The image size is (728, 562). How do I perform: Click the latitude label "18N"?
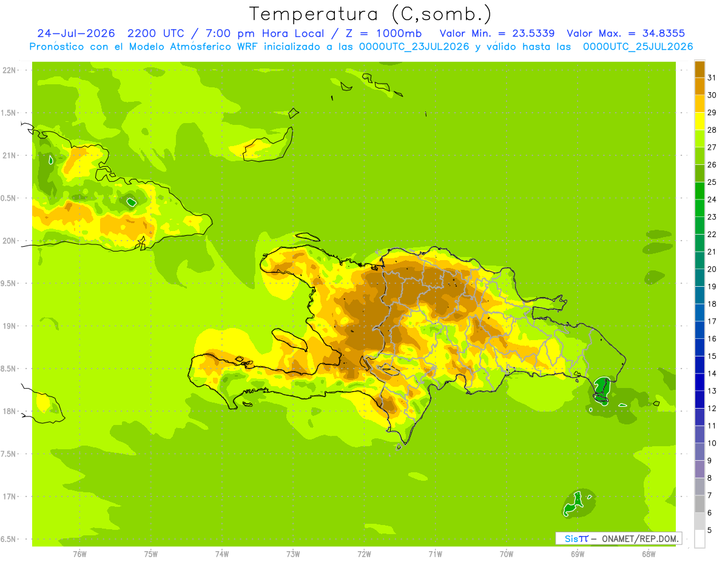pos(10,412)
